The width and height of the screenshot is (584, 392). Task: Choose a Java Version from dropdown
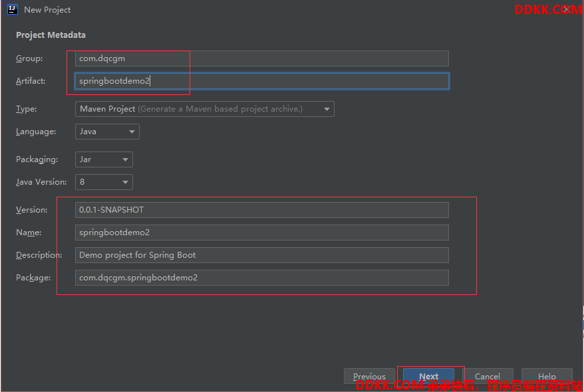pyautogui.click(x=104, y=182)
